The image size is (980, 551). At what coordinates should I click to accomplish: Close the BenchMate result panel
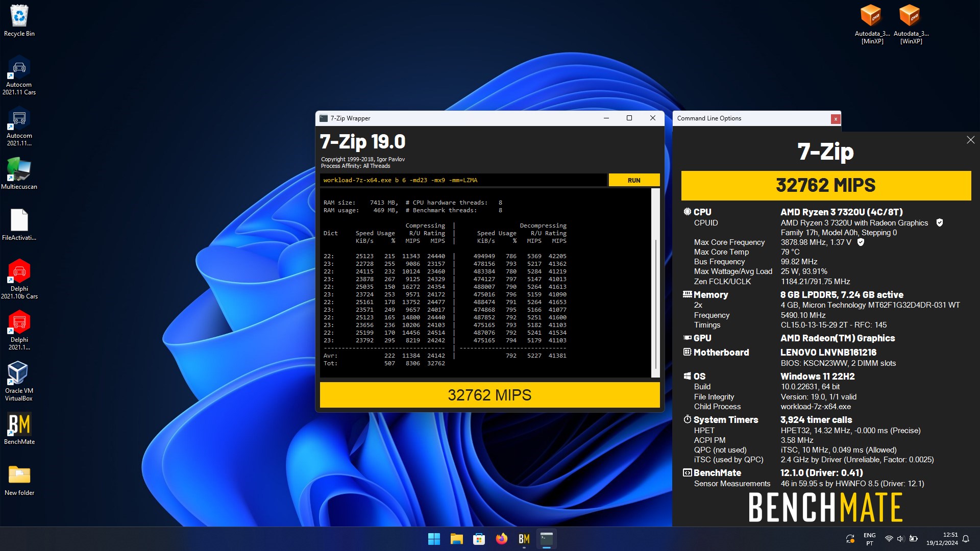pos(970,140)
